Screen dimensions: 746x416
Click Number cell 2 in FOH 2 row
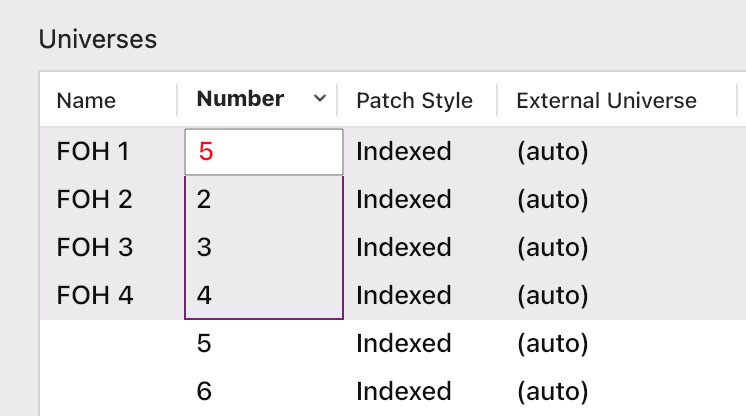[x=264, y=200]
